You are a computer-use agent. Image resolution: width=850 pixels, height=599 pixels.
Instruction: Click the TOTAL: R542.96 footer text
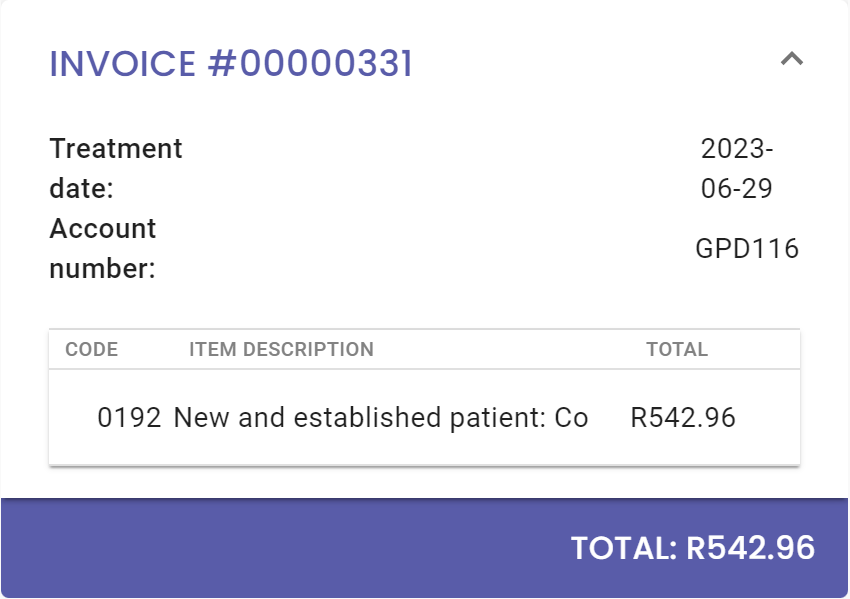[693, 548]
